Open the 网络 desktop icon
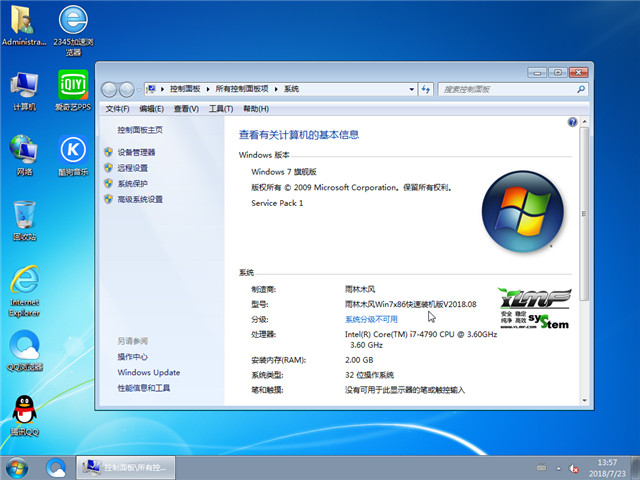This screenshot has width=640, height=480. tap(24, 155)
